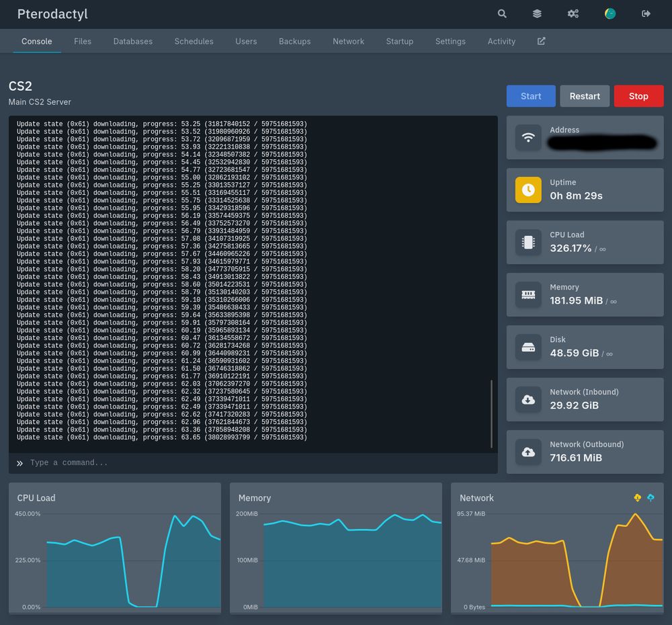672x625 pixels.
Task: Click the CPU Load chip icon
Action: tap(528, 242)
